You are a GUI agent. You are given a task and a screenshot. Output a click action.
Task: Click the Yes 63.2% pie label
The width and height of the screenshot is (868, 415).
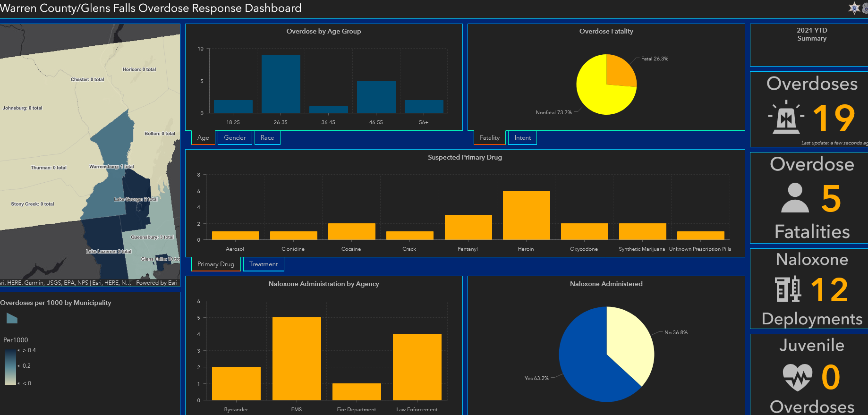coord(536,379)
